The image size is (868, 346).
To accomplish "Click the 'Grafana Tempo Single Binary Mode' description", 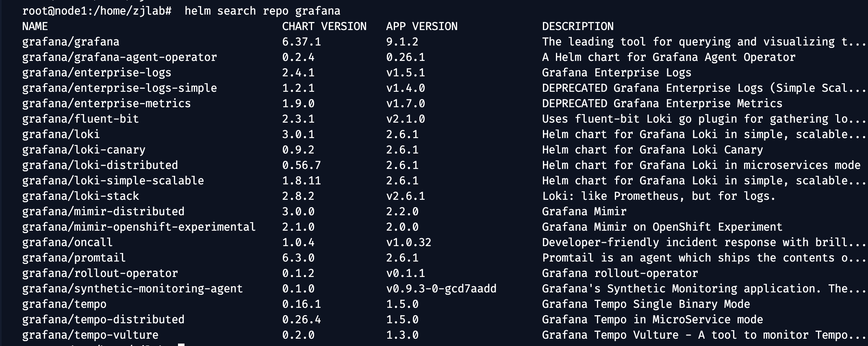I will (x=646, y=304).
